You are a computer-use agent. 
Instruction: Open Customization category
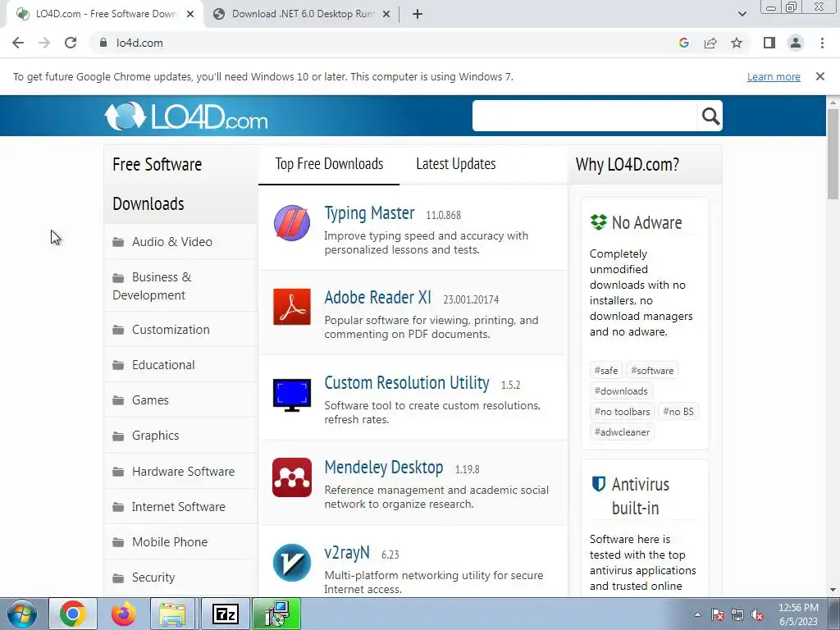[x=181, y=330]
